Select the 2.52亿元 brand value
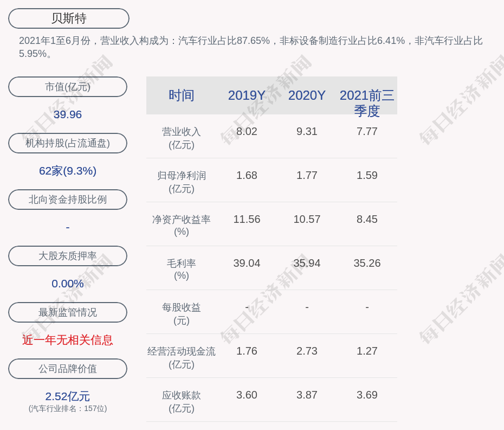The height and width of the screenshot is (430, 504). 68,396
